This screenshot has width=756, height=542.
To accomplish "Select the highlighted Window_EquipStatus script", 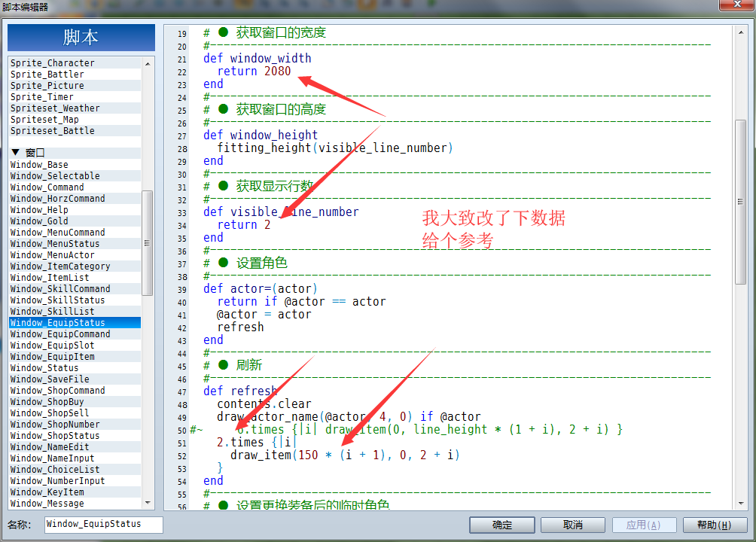I will pos(75,323).
